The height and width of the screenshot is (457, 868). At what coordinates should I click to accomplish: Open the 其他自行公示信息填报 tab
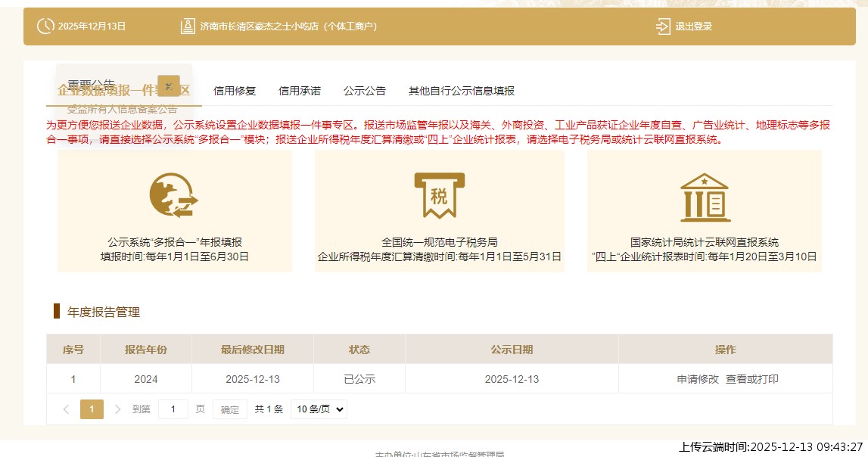point(462,90)
